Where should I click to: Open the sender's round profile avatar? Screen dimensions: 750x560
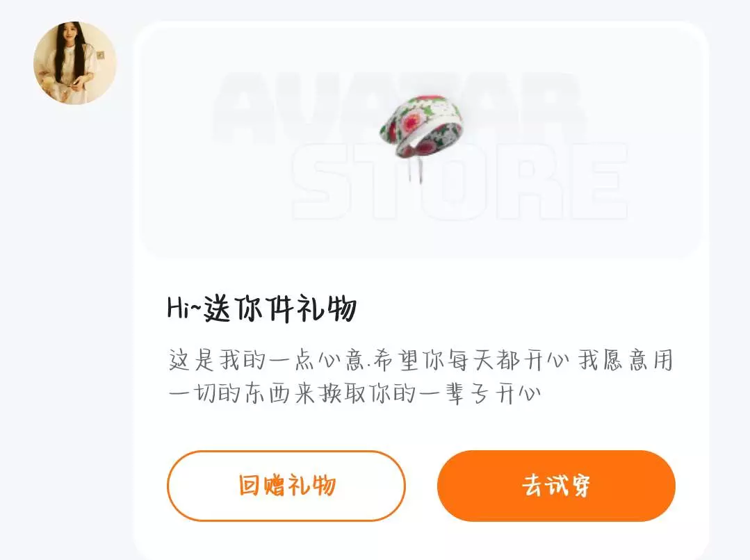tap(74, 63)
